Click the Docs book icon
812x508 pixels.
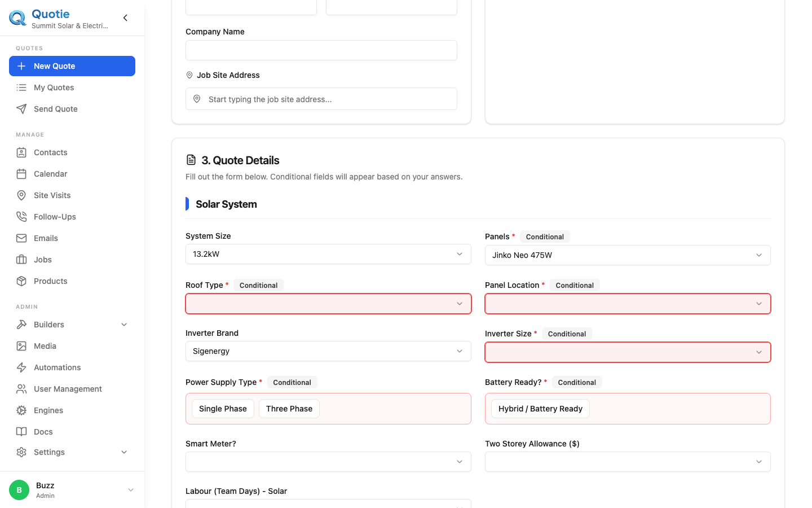pyautogui.click(x=21, y=432)
